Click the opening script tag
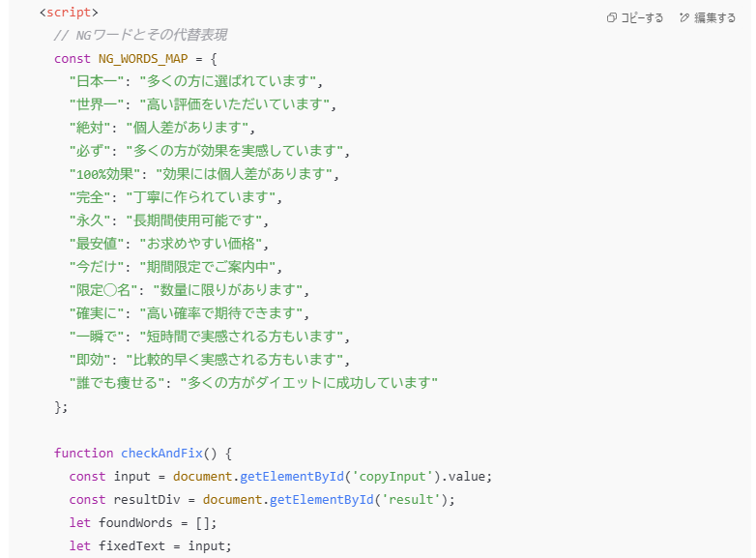This screenshot has height=558, width=756. coord(69,12)
